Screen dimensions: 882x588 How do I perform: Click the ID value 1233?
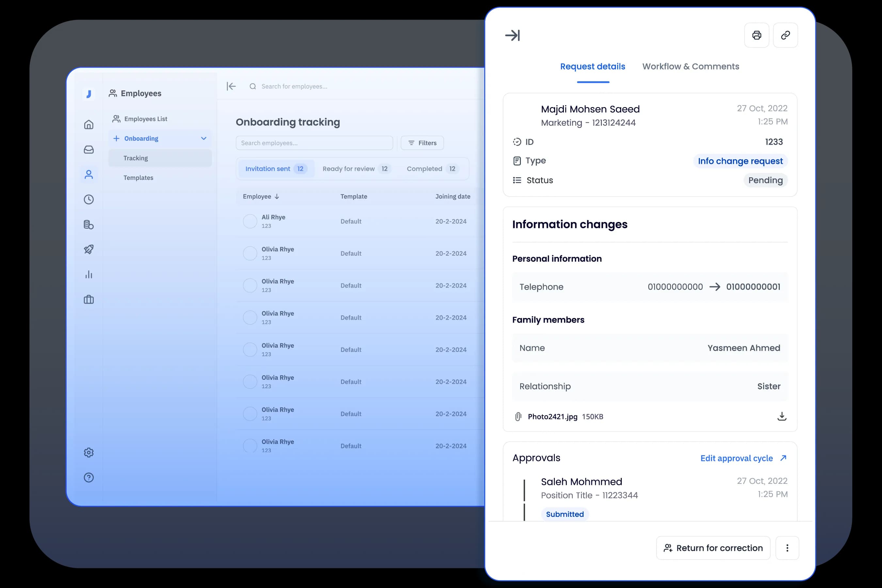[774, 142]
